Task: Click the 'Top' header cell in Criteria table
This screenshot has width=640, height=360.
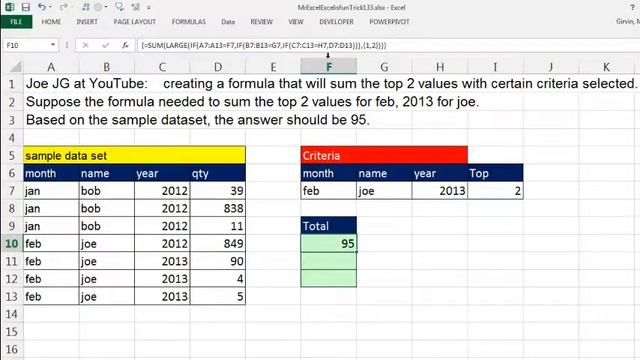Action: point(495,173)
